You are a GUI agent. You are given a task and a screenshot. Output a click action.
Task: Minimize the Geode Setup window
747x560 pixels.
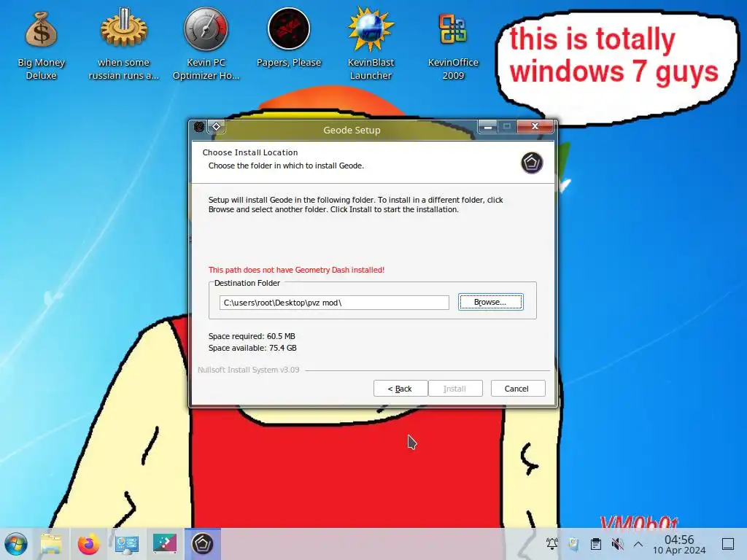(487, 127)
